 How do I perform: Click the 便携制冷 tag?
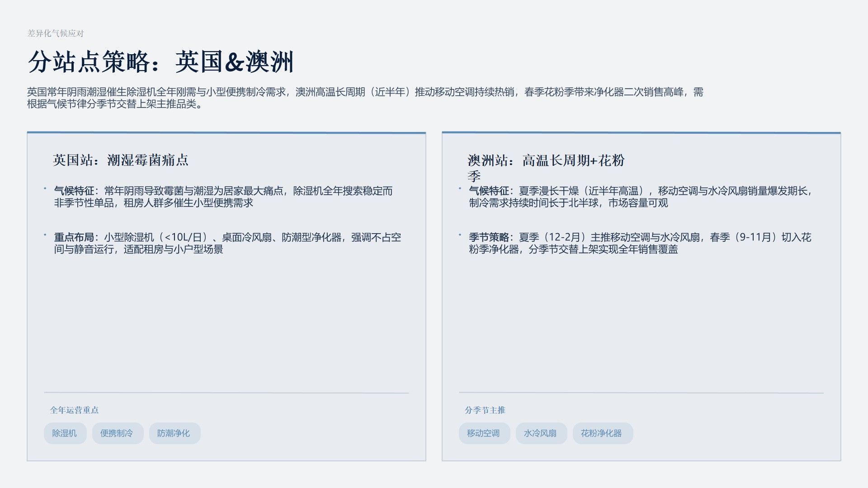pos(117,433)
